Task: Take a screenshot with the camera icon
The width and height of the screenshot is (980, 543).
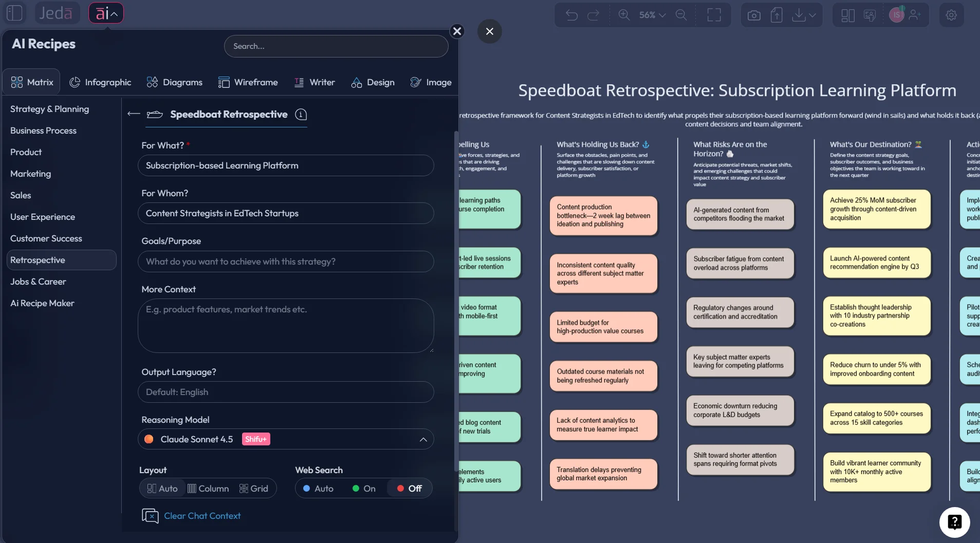Action: coord(753,15)
